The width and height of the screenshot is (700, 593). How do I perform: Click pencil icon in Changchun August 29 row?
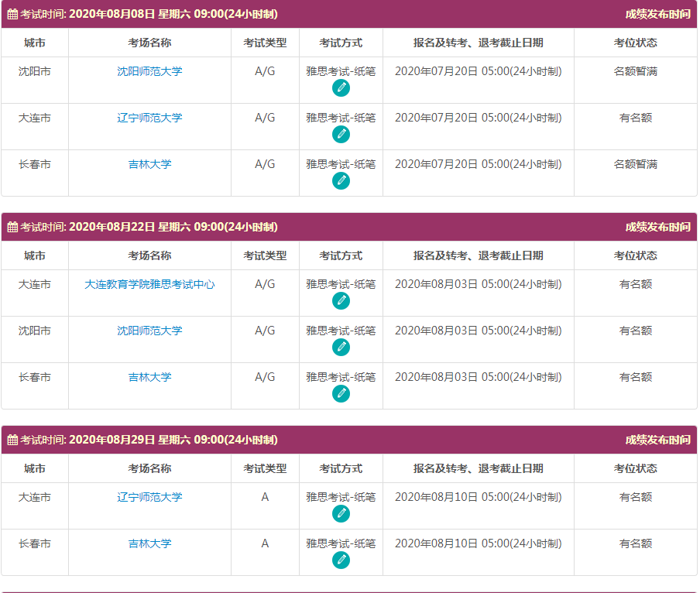pyautogui.click(x=341, y=560)
